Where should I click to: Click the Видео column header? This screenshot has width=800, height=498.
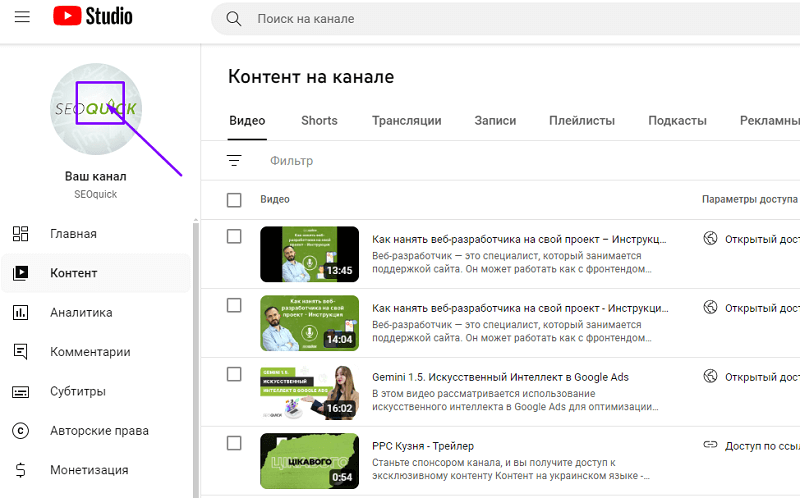[275, 200]
